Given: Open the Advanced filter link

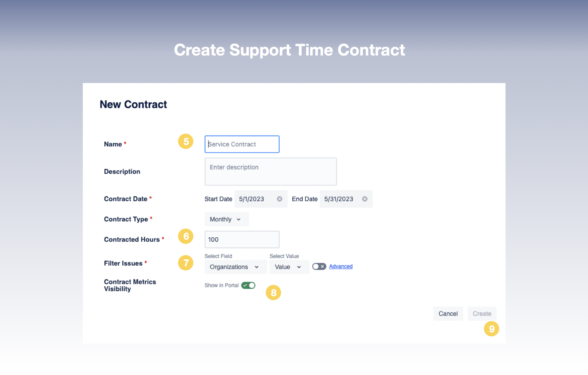Looking at the screenshot, I should (x=341, y=266).
